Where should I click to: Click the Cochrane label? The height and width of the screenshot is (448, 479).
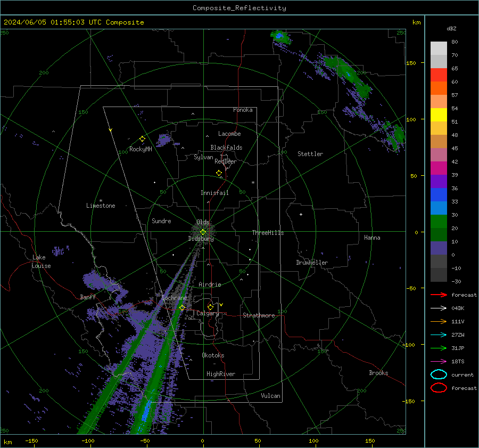pos(174,298)
